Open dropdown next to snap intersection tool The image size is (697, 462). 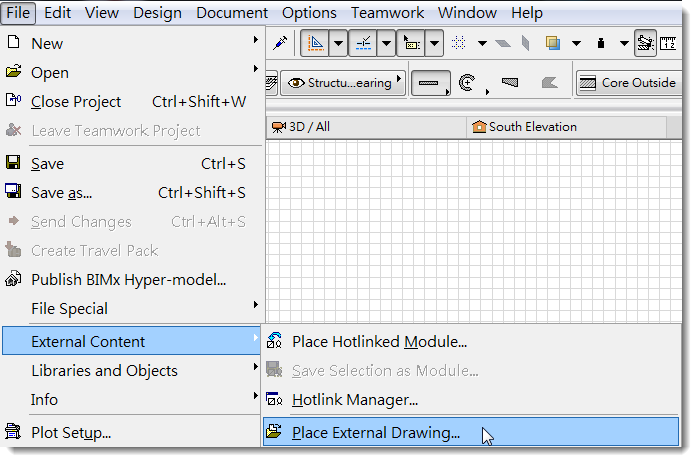(386, 43)
